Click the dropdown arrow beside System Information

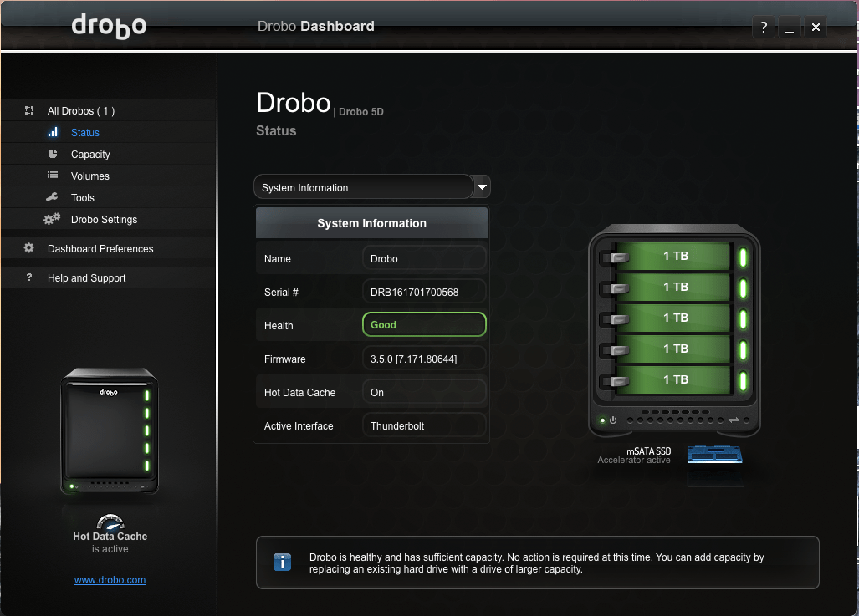[x=481, y=186]
